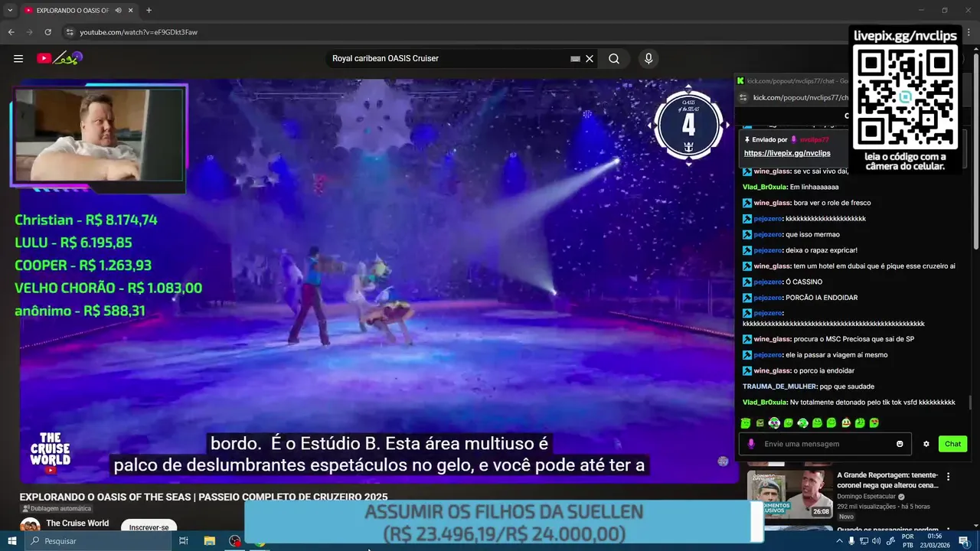Open A Grande Reportagem video title

887,481
